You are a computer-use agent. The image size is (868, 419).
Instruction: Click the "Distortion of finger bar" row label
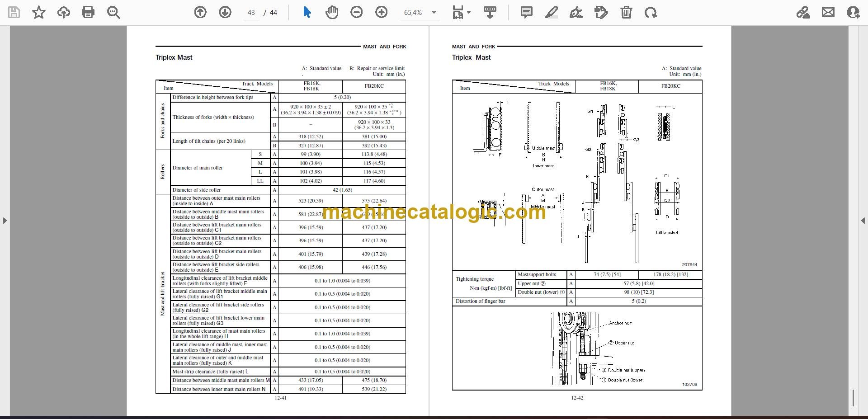click(481, 301)
